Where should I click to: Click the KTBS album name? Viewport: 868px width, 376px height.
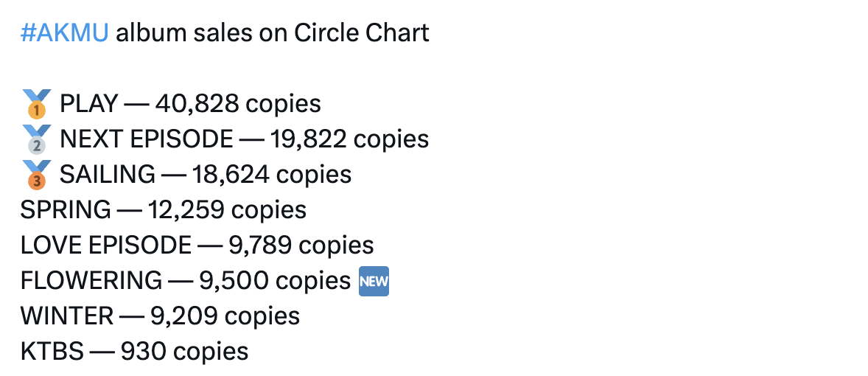tap(52, 352)
